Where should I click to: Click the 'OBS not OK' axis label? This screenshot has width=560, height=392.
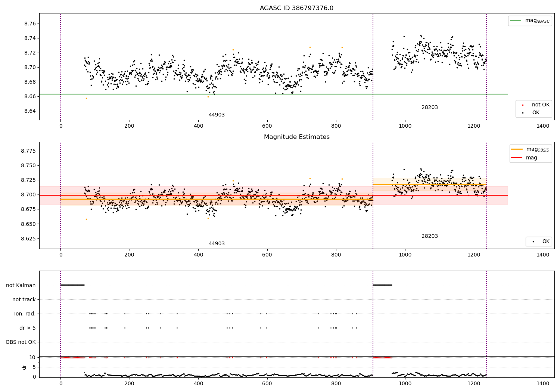pos(21,342)
